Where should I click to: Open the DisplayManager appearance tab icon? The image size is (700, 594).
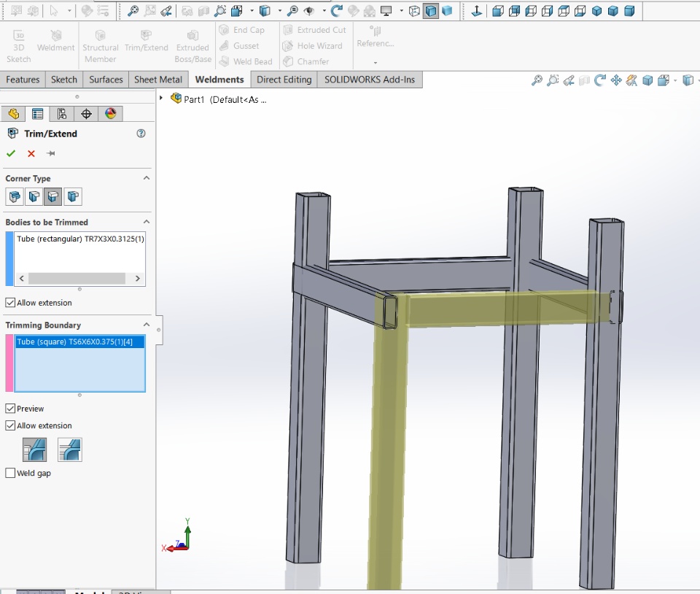pos(110,113)
